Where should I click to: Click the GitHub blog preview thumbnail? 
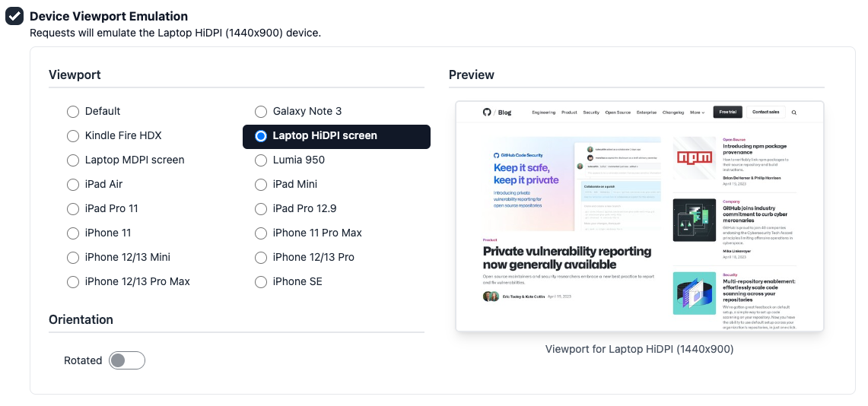[639, 216]
